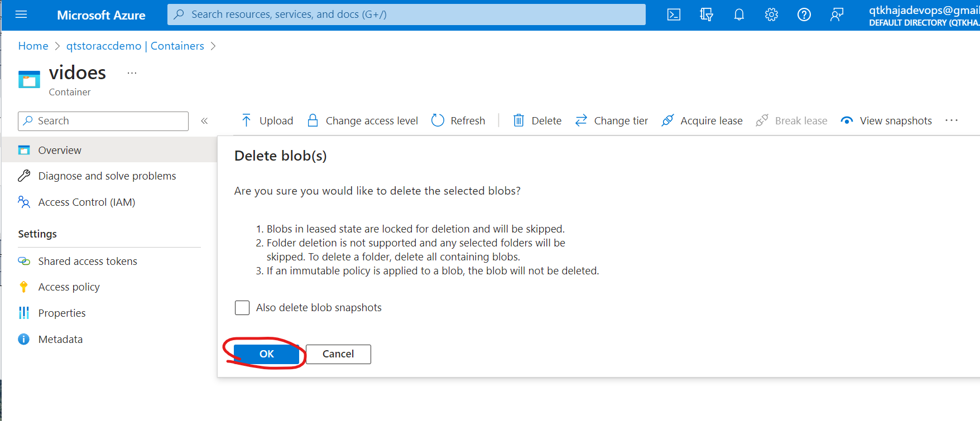The height and width of the screenshot is (421, 980).
Task: Open the Feedback icon in header
Action: pyautogui.click(x=836, y=14)
